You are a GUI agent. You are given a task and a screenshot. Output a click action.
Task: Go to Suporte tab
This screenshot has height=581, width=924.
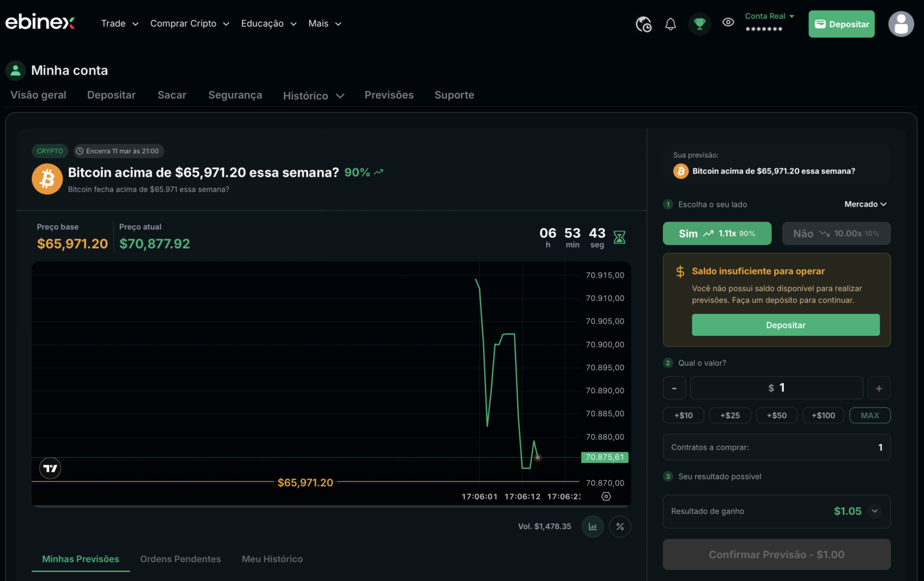click(x=454, y=95)
